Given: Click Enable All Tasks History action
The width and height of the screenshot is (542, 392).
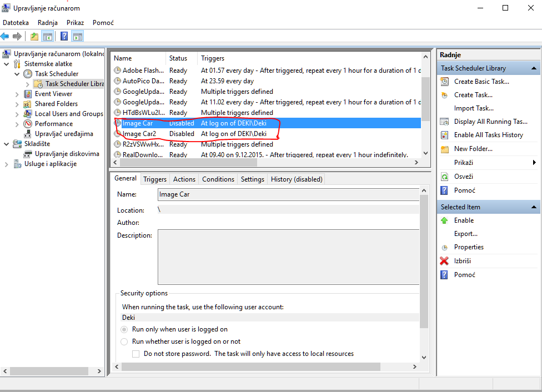Looking at the screenshot, I should (x=488, y=135).
